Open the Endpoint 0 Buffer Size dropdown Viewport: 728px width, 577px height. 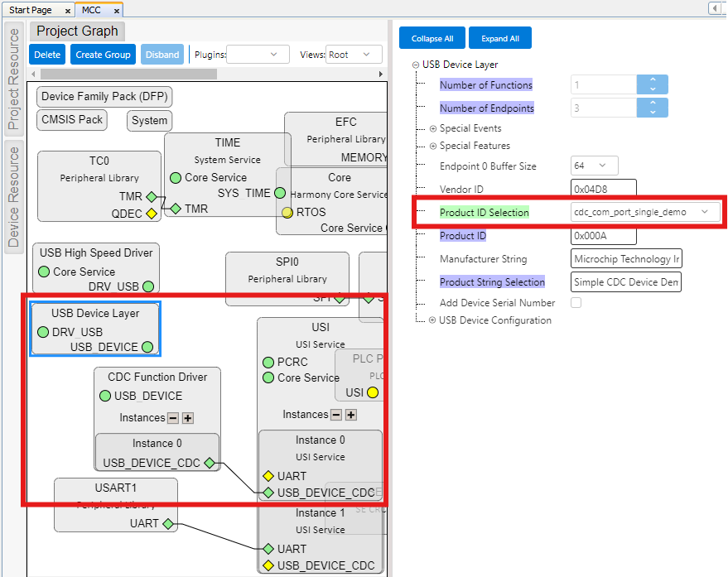(595, 166)
